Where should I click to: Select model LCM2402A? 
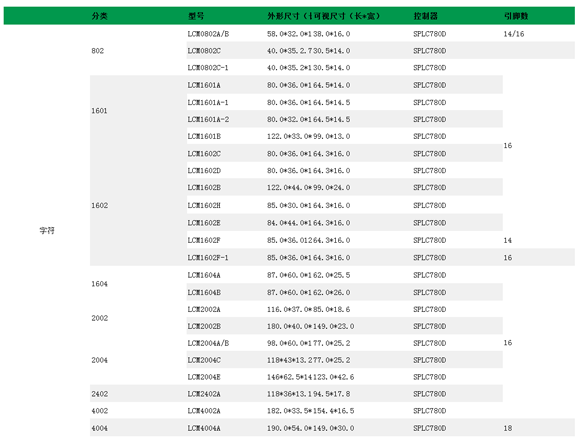click(x=204, y=394)
